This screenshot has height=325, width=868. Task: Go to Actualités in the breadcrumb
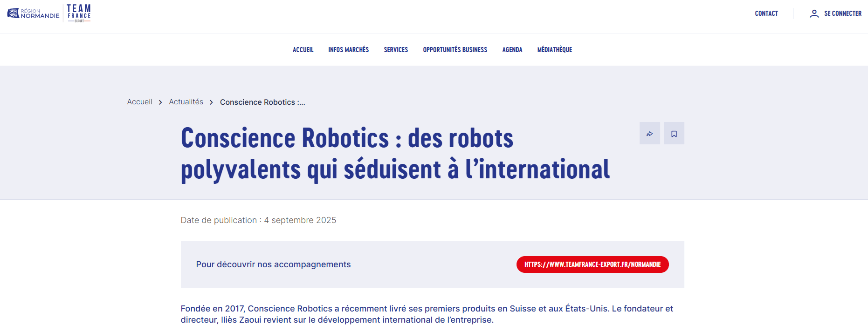186,102
